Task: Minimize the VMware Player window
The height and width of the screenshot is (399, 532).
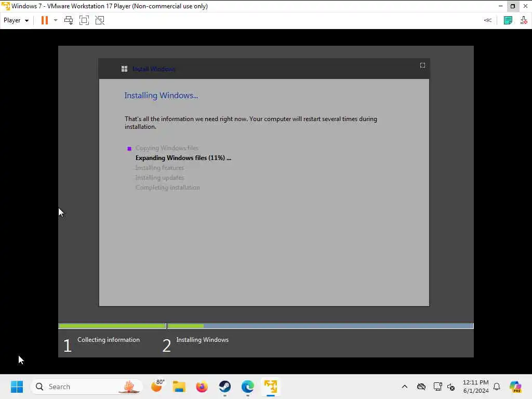Action: pyautogui.click(x=500, y=6)
